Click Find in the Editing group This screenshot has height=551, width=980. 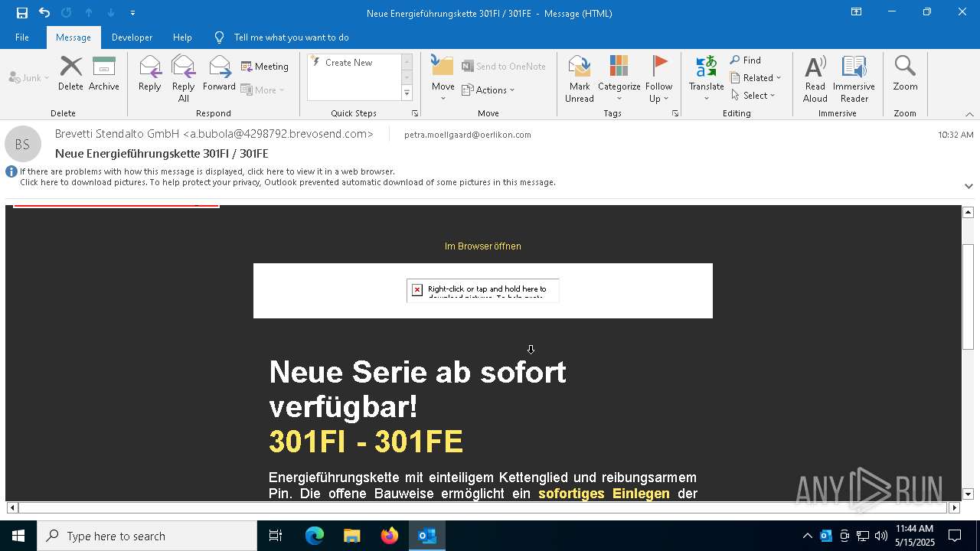coord(746,60)
